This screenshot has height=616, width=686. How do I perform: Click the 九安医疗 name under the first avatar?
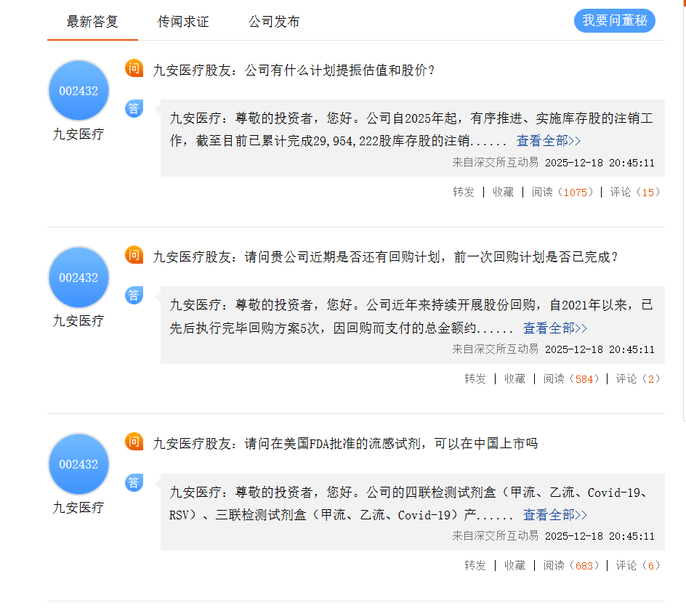coord(78,134)
